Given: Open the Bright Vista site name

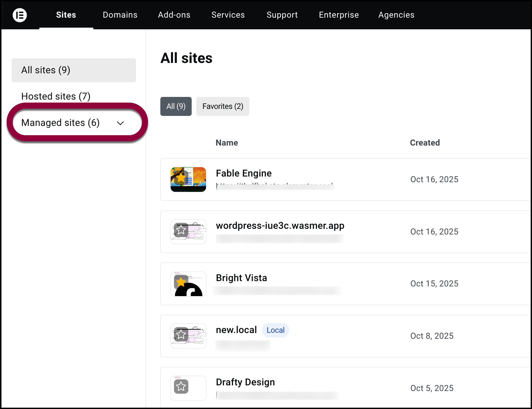Looking at the screenshot, I should coord(241,278).
